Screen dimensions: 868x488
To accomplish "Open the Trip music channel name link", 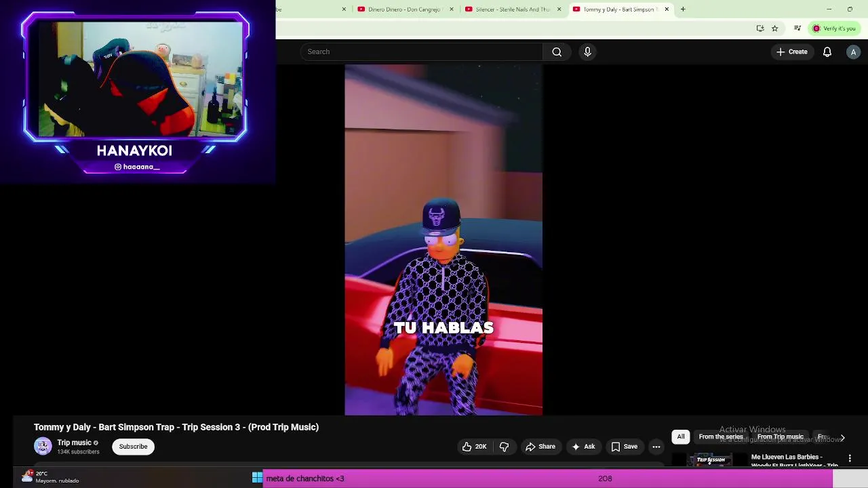I will pyautogui.click(x=74, y=443).
